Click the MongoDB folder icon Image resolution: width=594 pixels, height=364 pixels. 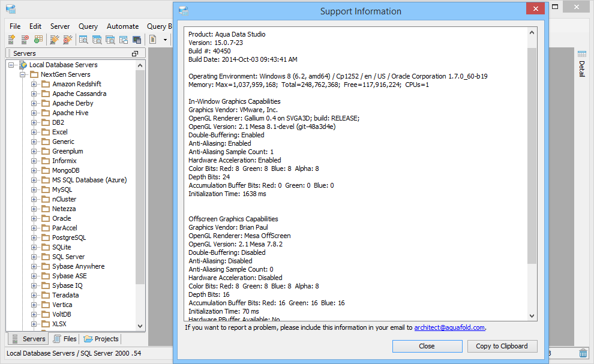tap(46, 170)
